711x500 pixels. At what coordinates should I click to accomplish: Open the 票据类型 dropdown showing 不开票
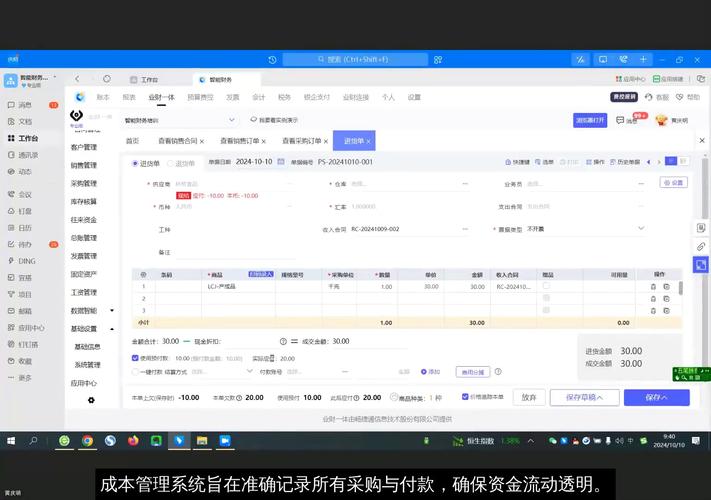pyautogui.click(x=641, y=228)
